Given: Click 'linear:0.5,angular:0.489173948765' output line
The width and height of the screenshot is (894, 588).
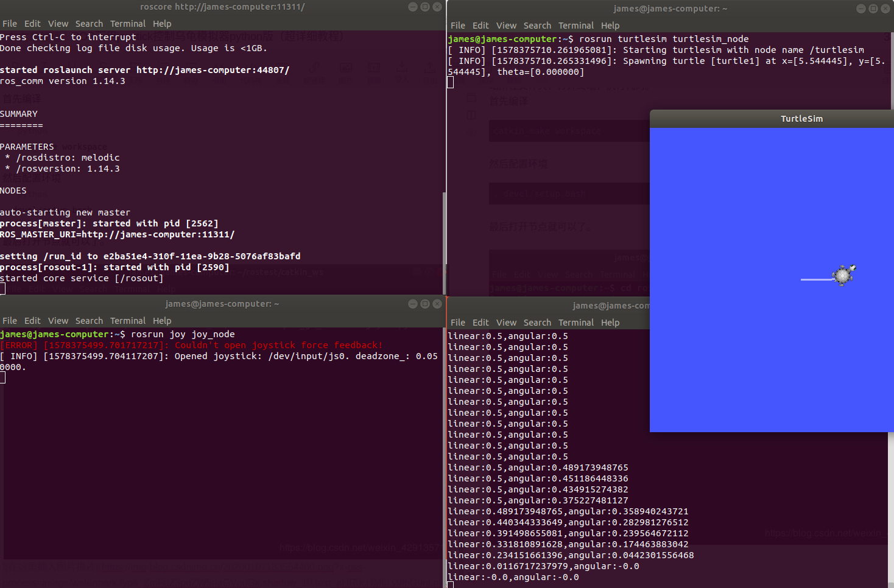Looking at the screenshot, I should 538,467.
